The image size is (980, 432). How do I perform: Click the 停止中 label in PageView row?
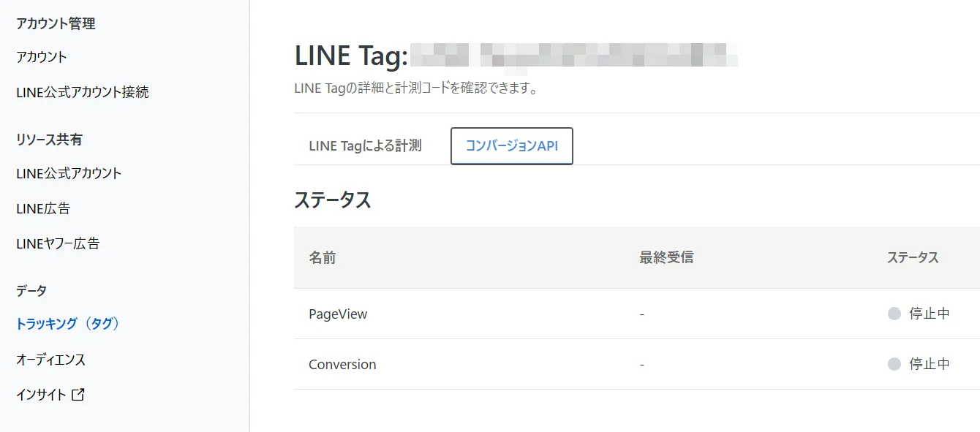929,314
